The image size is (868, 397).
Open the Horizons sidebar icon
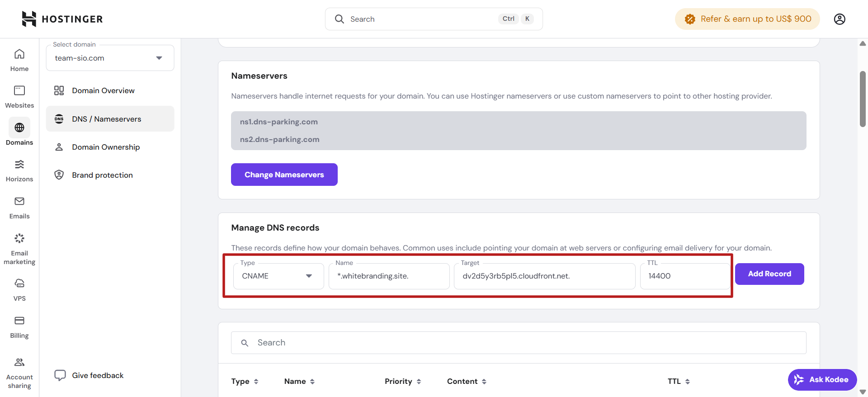[x=19, y=164]
